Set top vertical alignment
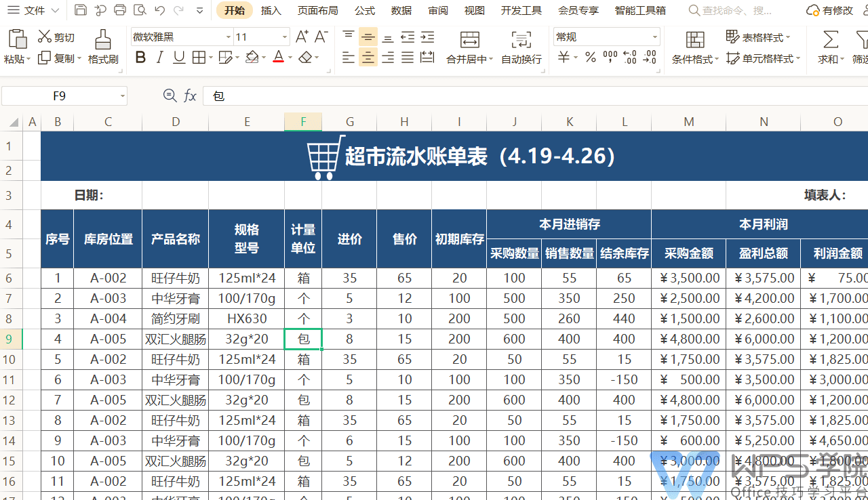This screenshot has height=500, width=868. tap(349, 37)
